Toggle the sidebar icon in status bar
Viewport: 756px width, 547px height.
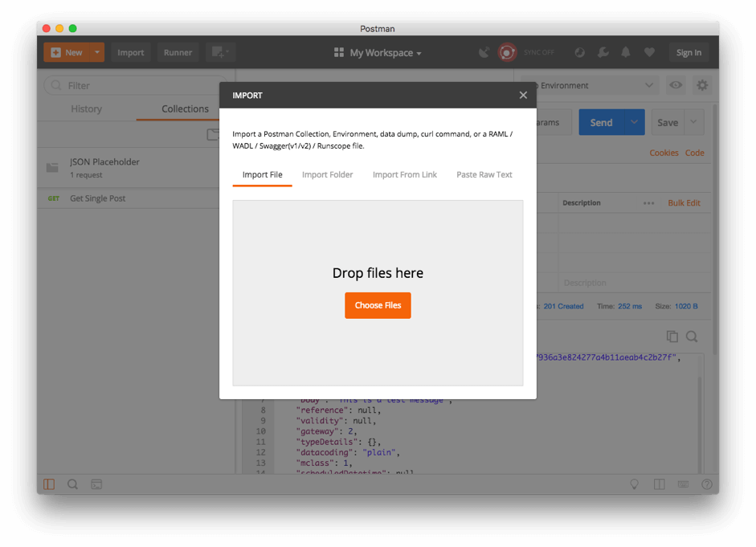49,484
